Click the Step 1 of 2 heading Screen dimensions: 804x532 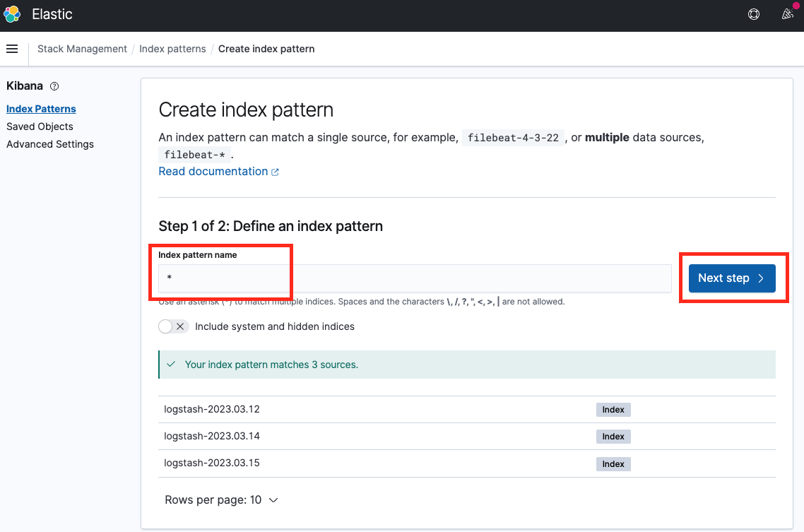coord(270,226)
